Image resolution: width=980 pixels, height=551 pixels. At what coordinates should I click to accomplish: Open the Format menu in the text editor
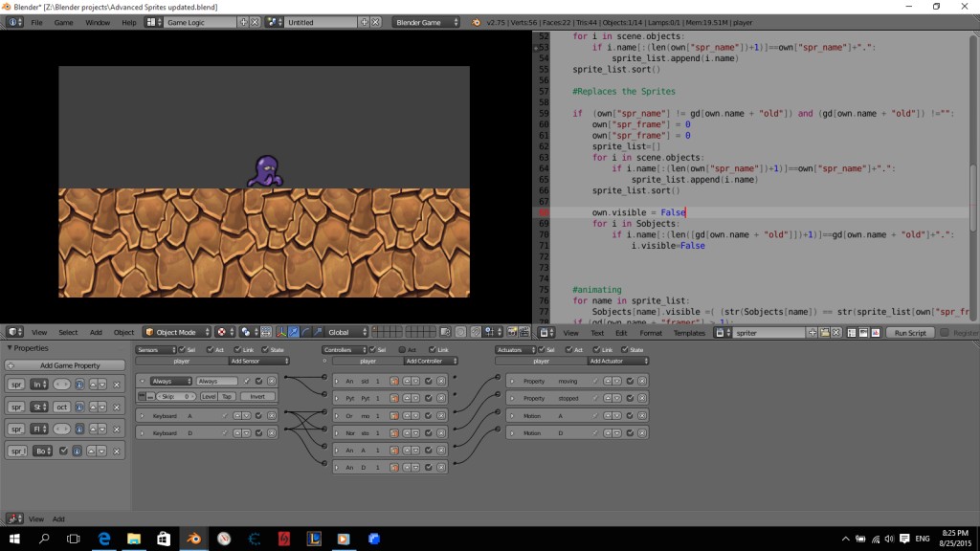[x=651, y=332]
